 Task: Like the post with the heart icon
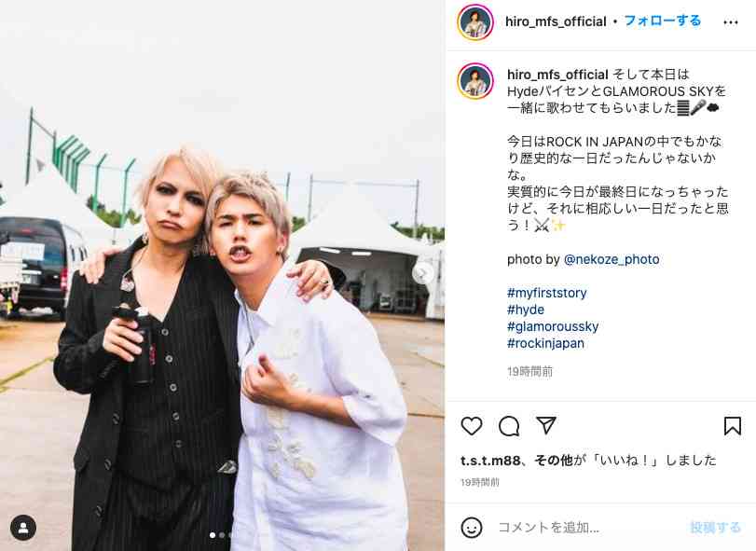click(471, 426)
